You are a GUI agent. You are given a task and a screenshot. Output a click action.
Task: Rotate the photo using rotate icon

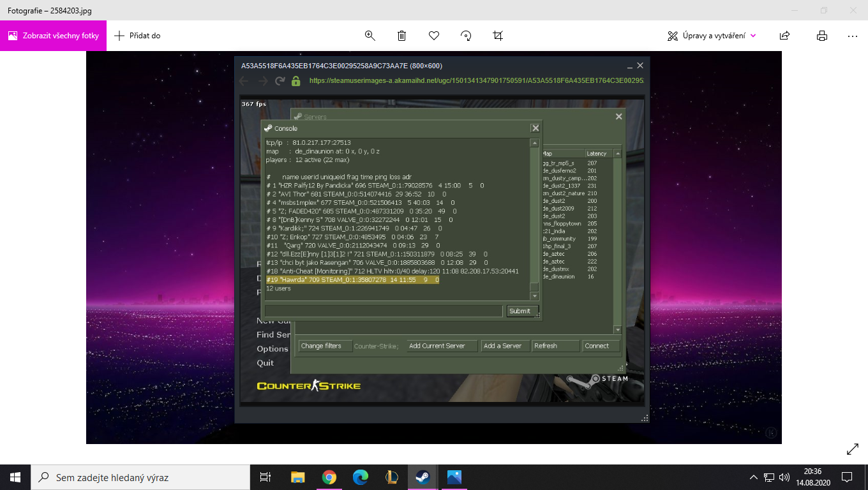pyautogui.click(x=466, y=36)
